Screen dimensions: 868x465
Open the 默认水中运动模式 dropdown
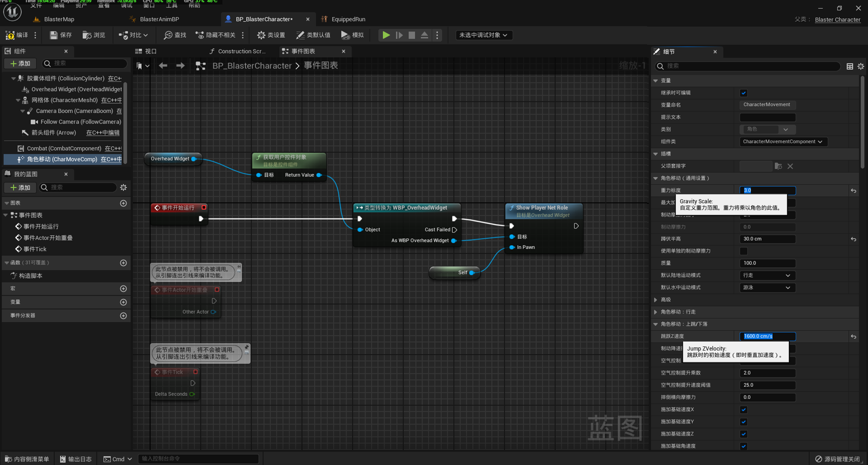[767, 288]
